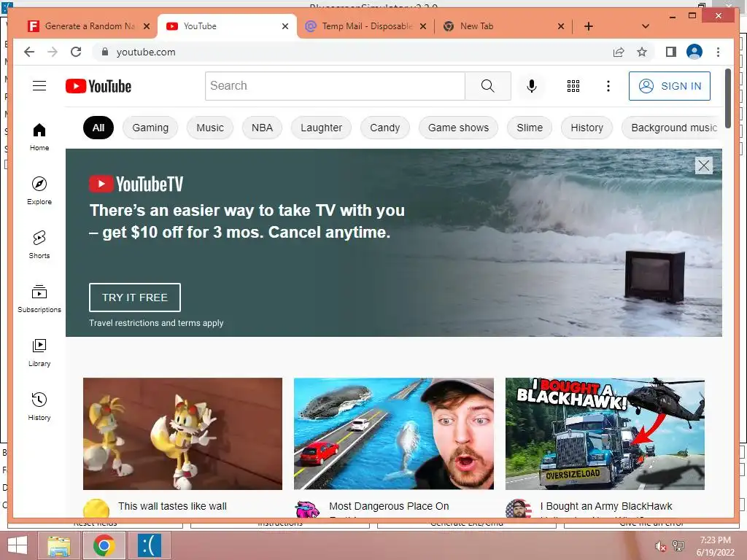
Task: Click the network tray icon
Action: click(x=678, y=545)
